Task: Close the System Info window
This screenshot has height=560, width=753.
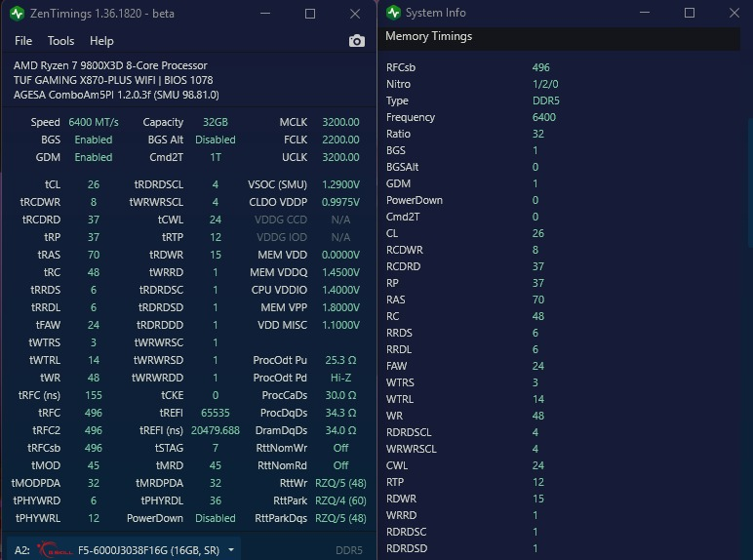Action: point(734,13)
